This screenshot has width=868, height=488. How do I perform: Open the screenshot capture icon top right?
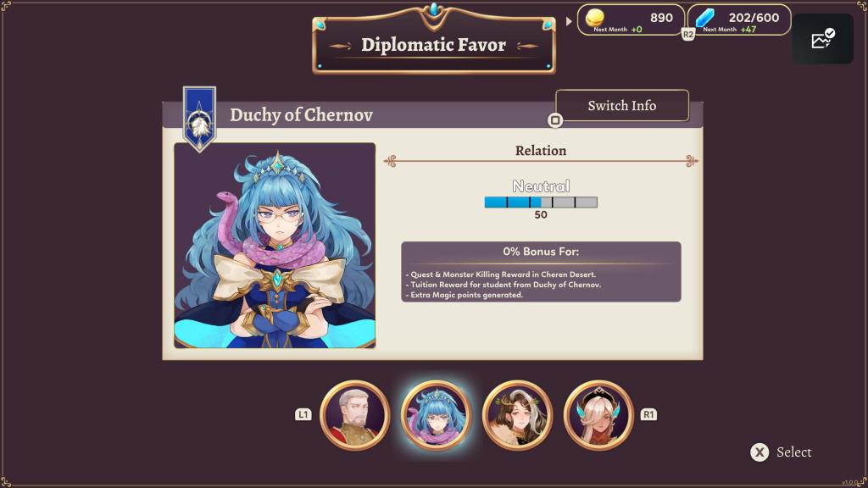[x=822, y=39]
